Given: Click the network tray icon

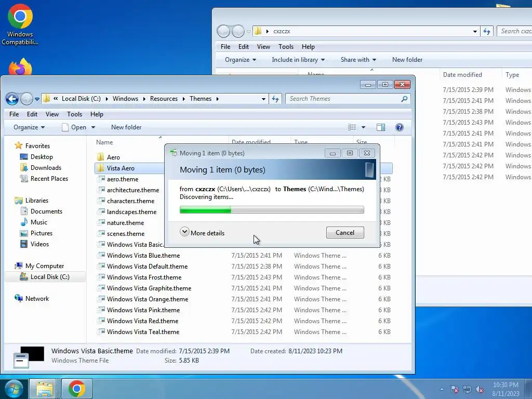Looking at the screenshot, I should (x=467, y=390).
